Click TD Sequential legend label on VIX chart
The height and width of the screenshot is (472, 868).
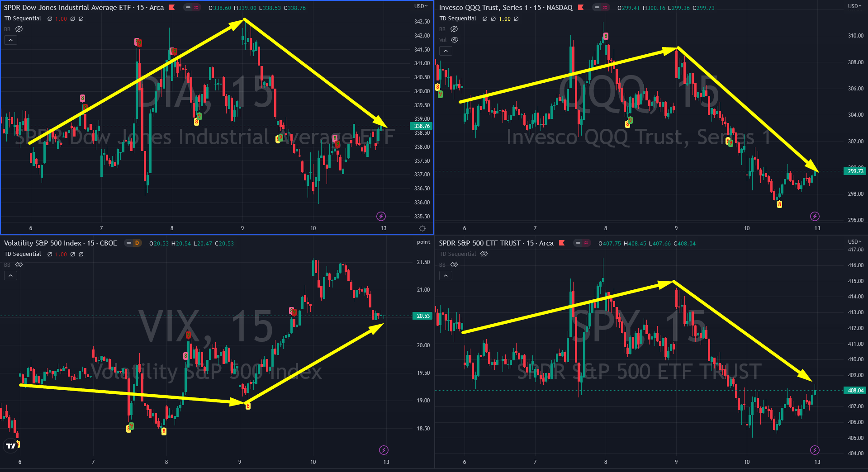pyautogui.click(x=23, y=254)
